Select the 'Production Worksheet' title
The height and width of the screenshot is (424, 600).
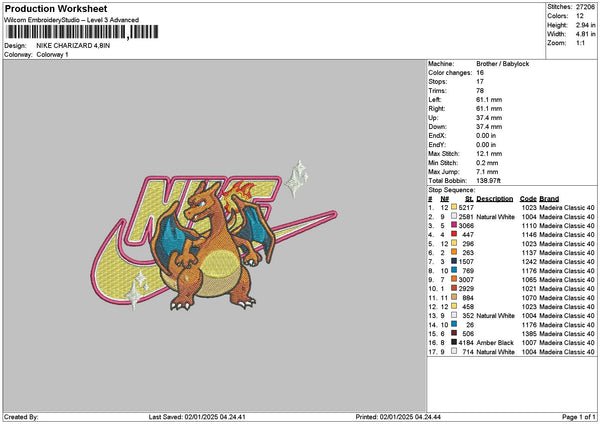pos(56,9)
